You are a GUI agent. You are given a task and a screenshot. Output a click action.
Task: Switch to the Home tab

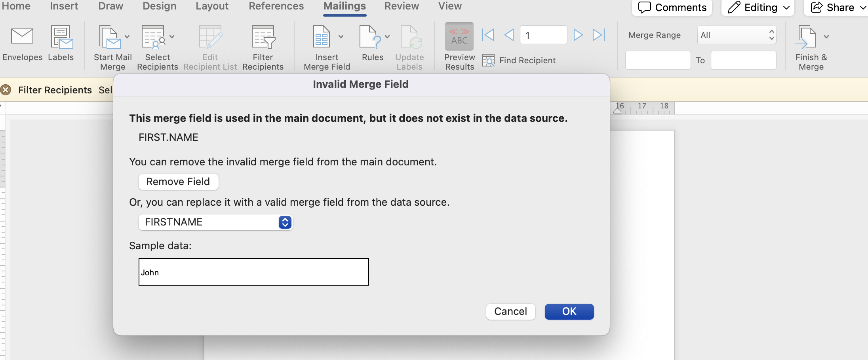point(16,6)
